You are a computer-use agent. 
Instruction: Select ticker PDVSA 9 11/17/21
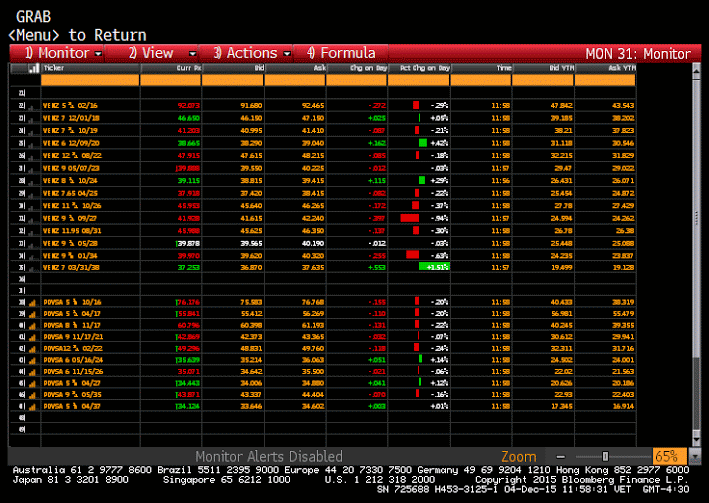point(74,337)
